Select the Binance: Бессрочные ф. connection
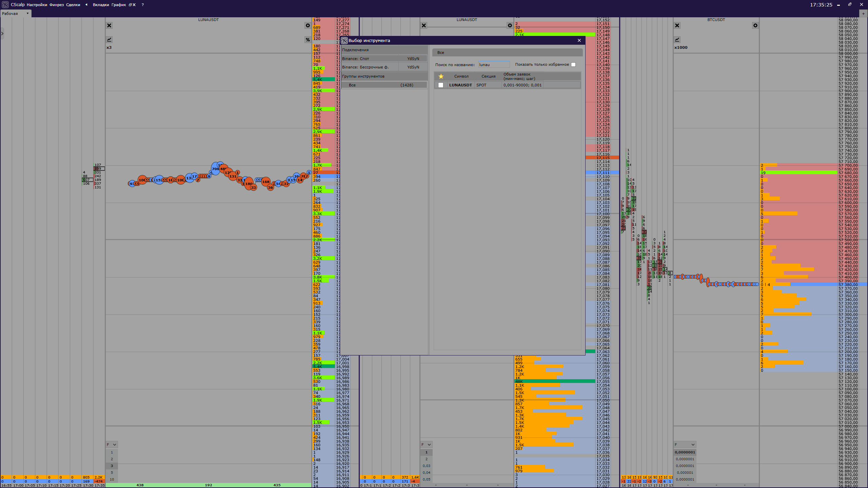This screenshot has width=868, height=488. 384,67
